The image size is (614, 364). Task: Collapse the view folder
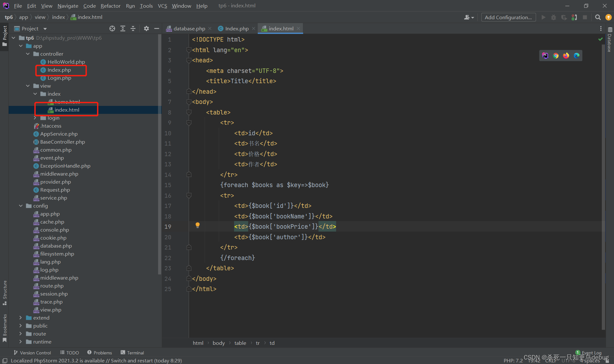28,86
